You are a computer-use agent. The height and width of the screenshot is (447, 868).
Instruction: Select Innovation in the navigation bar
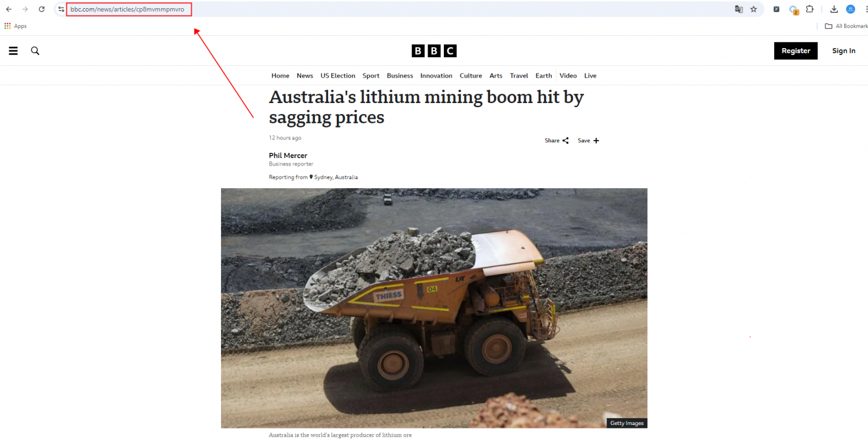[x=436, y=76]
